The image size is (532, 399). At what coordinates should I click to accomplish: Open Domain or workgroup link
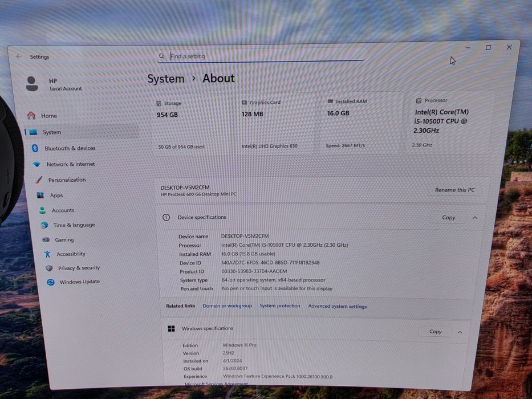tap(228, 306)
